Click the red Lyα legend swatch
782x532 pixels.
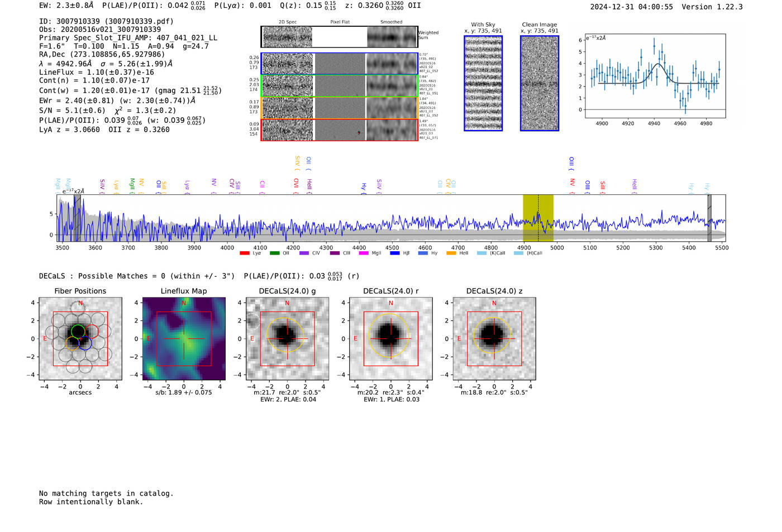pos(244,253)
